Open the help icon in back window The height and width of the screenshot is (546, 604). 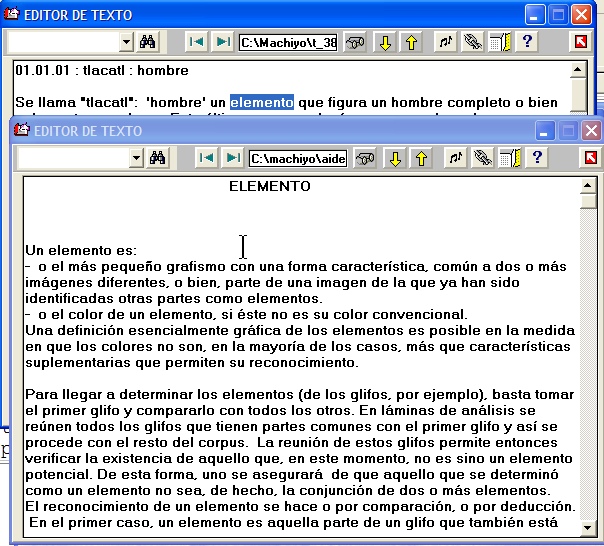click(527, 42)
